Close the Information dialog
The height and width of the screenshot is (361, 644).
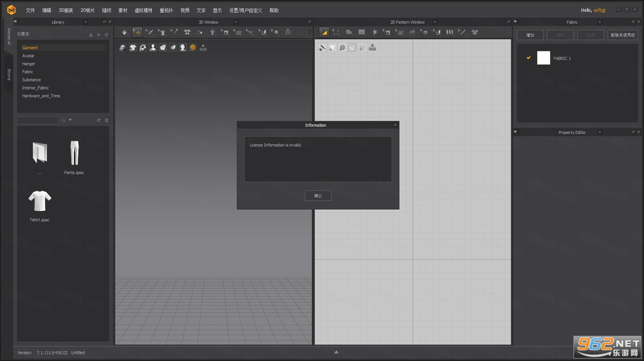[x=395, y=125]
